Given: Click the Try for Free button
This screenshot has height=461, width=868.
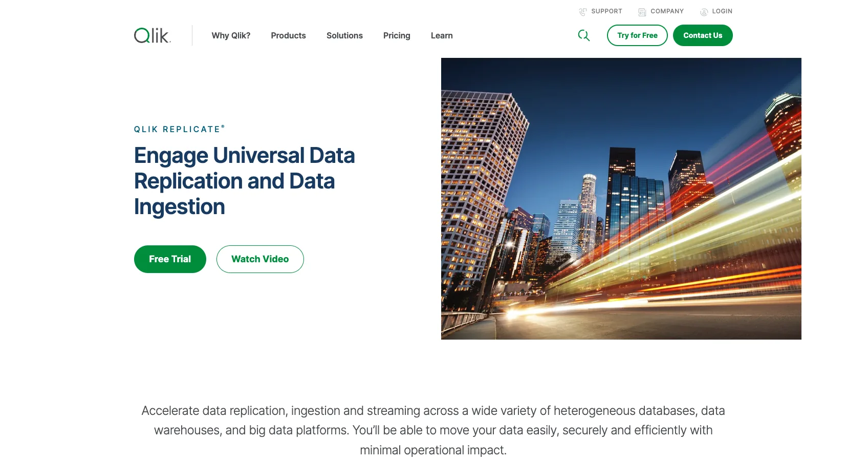Looking at the screenshot, I should click(637, 35).
